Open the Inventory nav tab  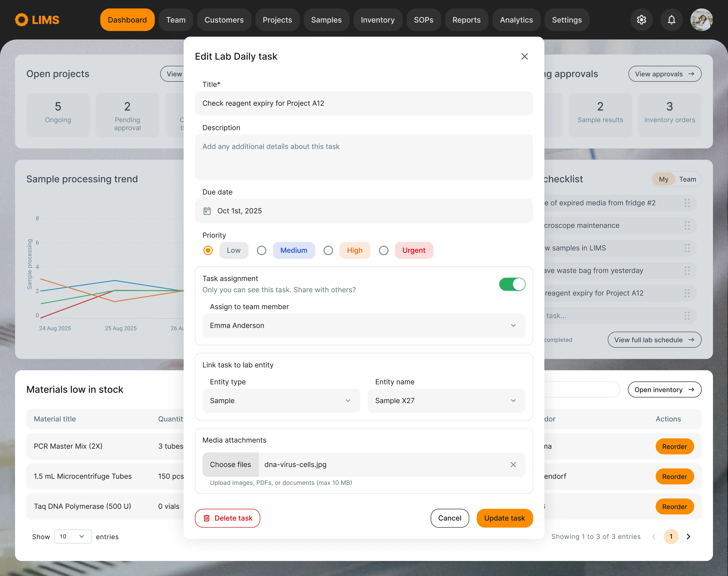[377, 20]
